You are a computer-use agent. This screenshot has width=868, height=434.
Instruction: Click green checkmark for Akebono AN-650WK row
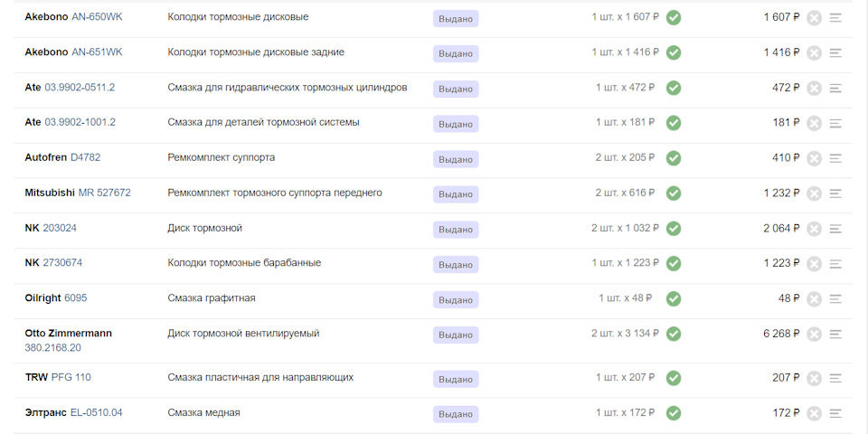click(673, 18)
